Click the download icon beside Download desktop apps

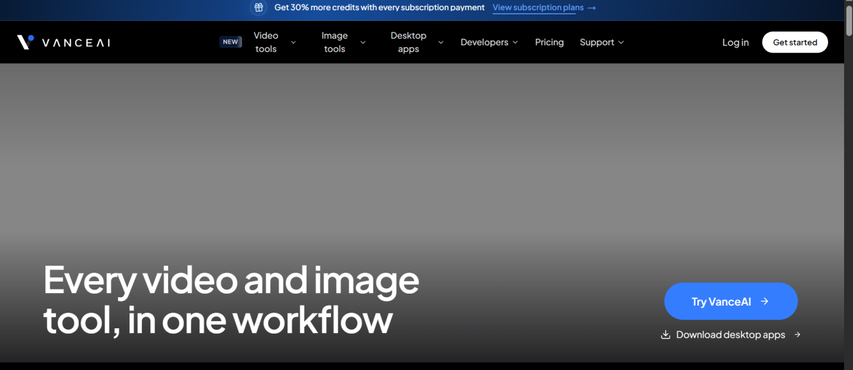[x=665, y=335]
